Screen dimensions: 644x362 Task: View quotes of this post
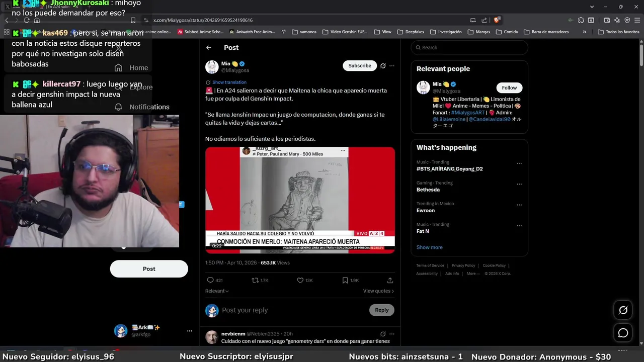378,291
